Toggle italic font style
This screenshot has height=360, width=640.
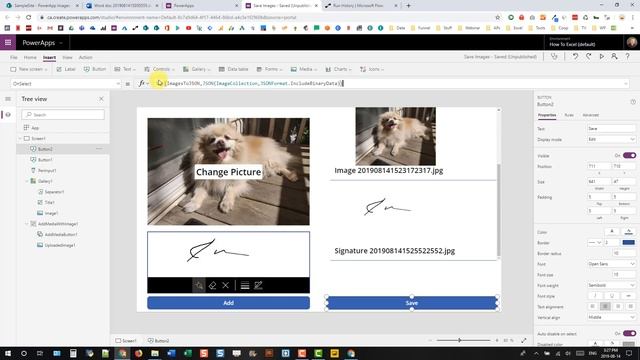pos(595,296)
